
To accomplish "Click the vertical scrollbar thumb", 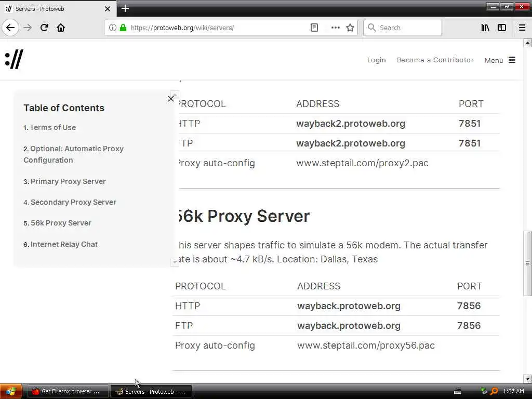I will click(x=527, y=263).
